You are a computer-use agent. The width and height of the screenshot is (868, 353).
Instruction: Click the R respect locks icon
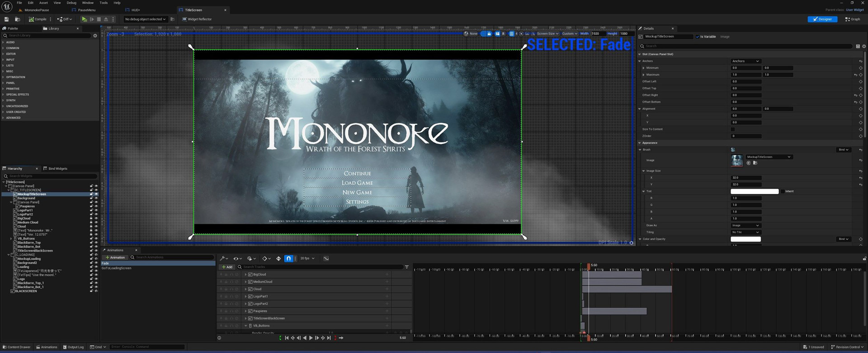503,33
